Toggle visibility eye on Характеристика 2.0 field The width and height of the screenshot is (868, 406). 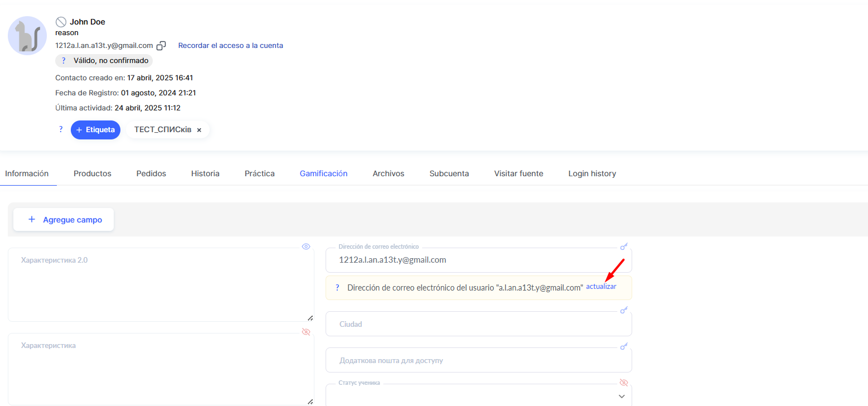[x=306, y=246]
